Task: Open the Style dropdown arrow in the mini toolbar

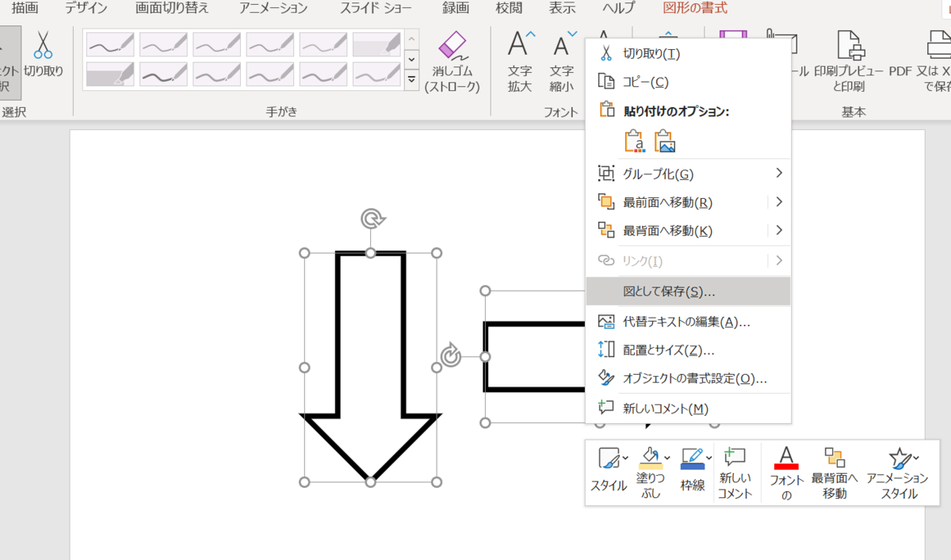Action: (x=625, y=458)
